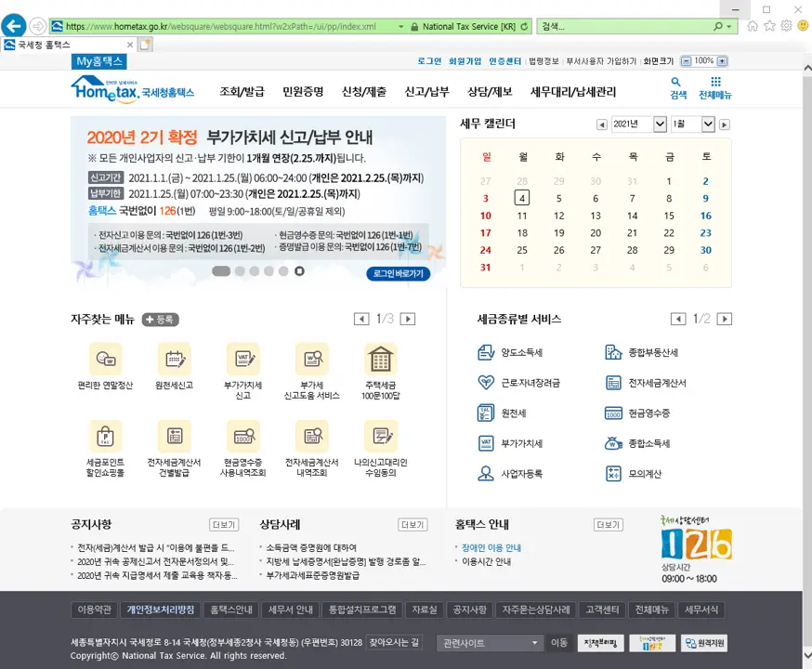Click 더보기 next to 공지사항
Image resolution: width=812 pixels, height=669 pixels.
[224, 525]
